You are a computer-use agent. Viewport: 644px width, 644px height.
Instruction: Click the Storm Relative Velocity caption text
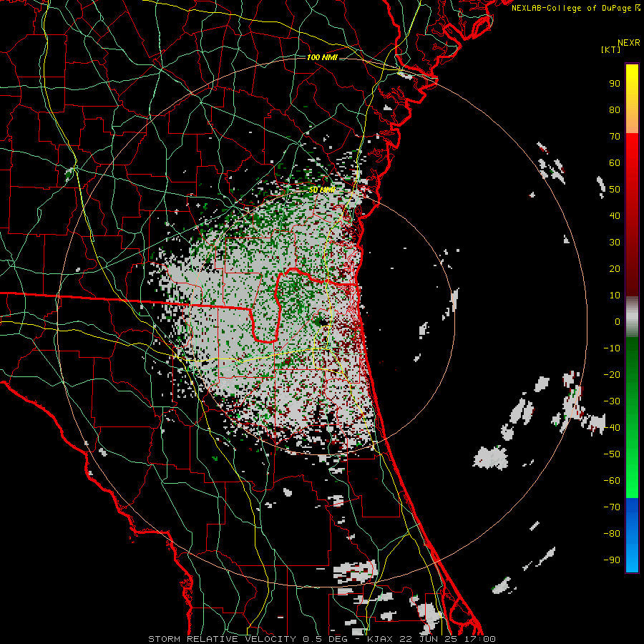(321, 639)
